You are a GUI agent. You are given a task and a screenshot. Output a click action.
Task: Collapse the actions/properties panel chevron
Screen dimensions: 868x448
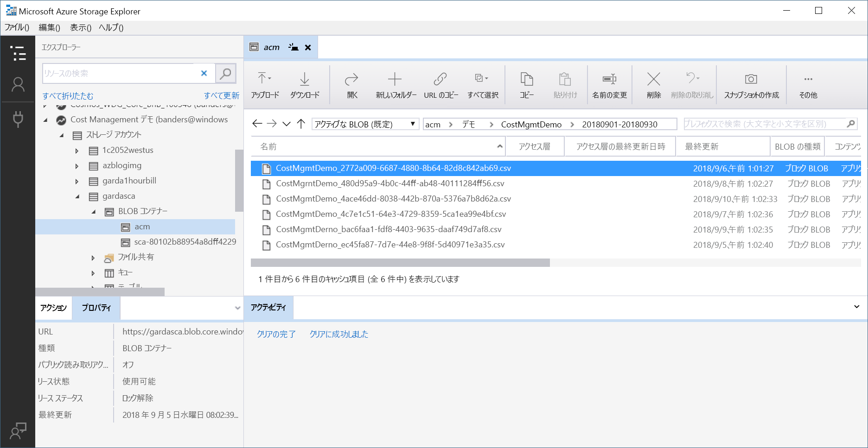point(237,308)
